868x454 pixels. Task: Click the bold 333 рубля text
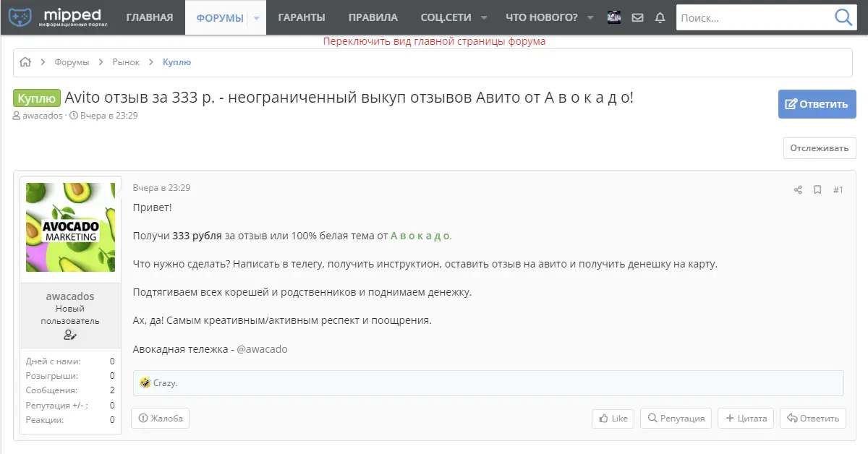point(197,236)
